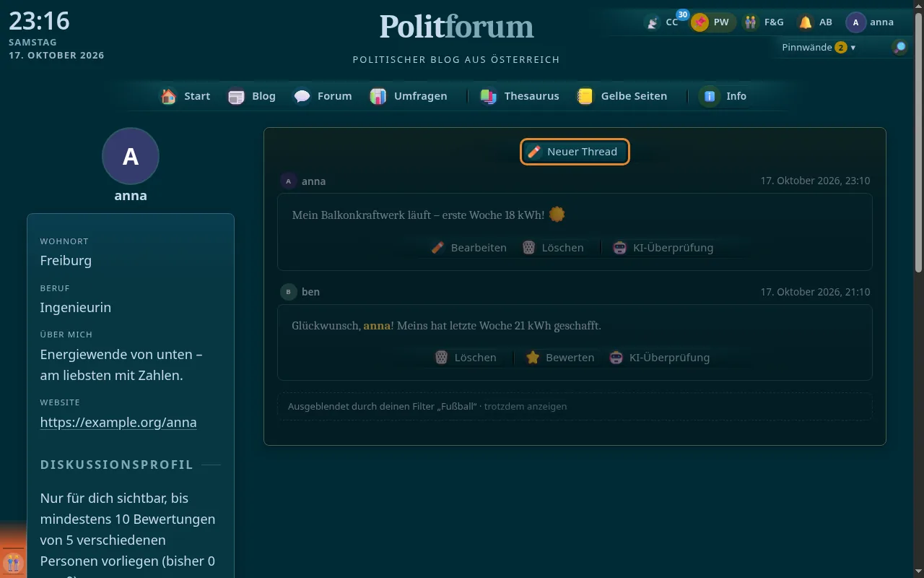
Task: Rate ben's post with the Bewerten star
Action: point(560,358)
